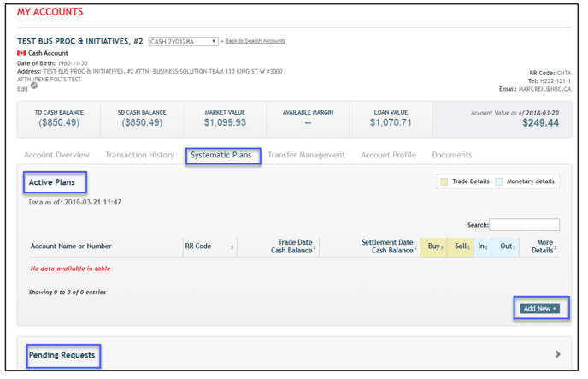Click the RR Code sort arrows
Viewport: 588px width, 379px height.
(x=232, y=247)
